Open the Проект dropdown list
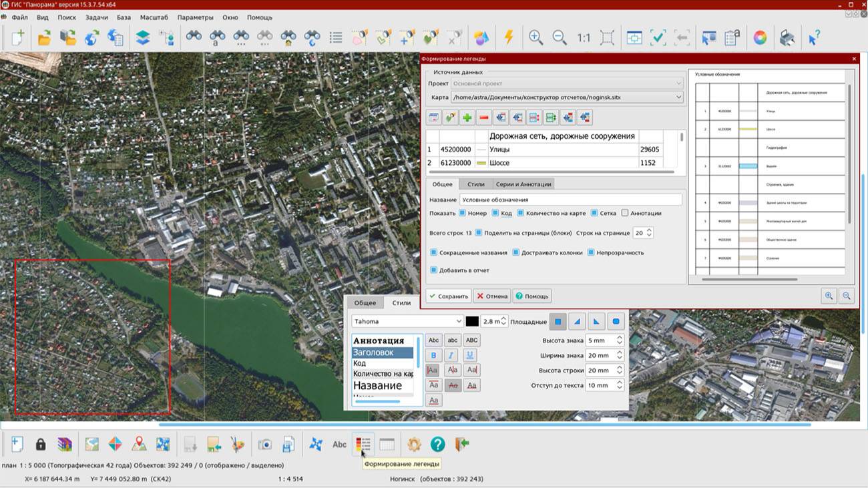Image resolution: width=868 pixels, height=488 pixels. 678,83
